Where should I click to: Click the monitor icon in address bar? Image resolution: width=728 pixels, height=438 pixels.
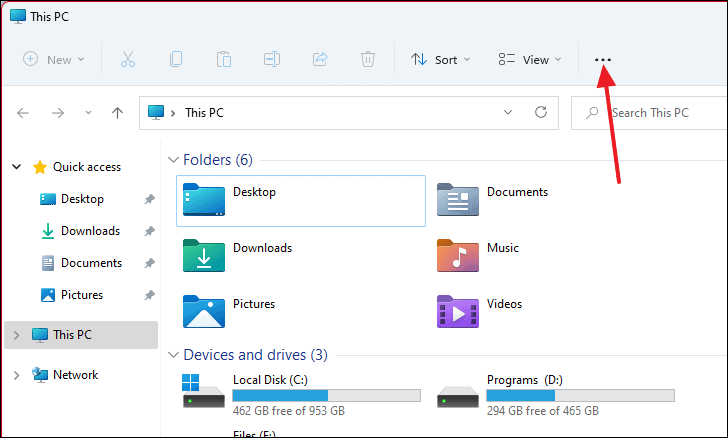coord(156,112)
